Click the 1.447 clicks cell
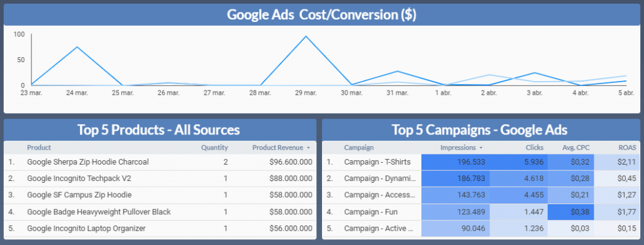This screenshot has height=245, width=644. (519, 212)
